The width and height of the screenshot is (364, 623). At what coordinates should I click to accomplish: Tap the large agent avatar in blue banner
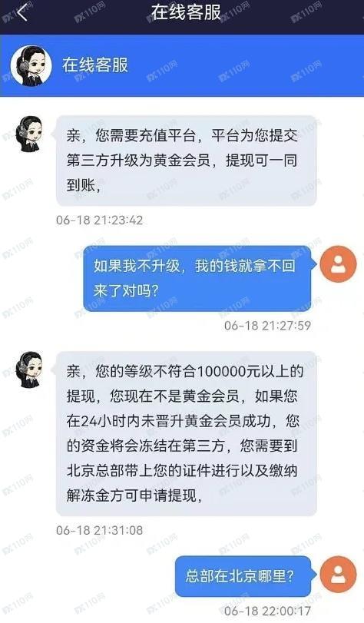(x=31, y=65)
